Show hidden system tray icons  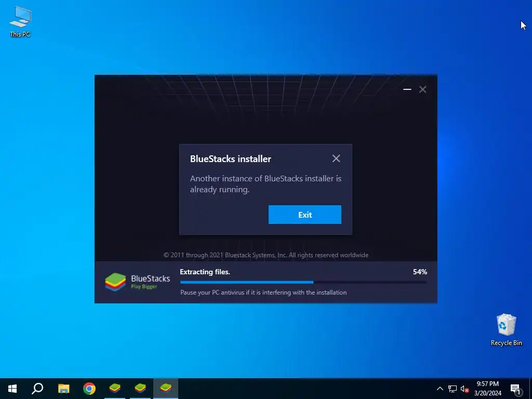click(440, 389)
